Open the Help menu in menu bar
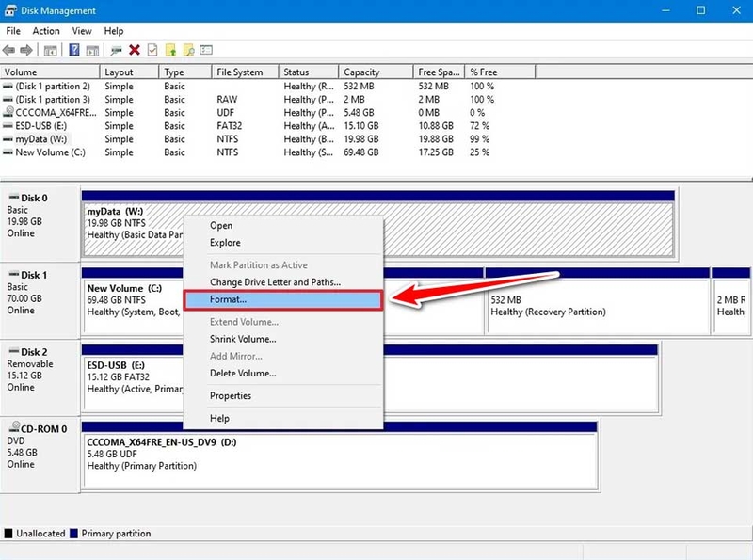Viewport: 753px width, 560px height. pyautogui.click(x=114, y=31)
